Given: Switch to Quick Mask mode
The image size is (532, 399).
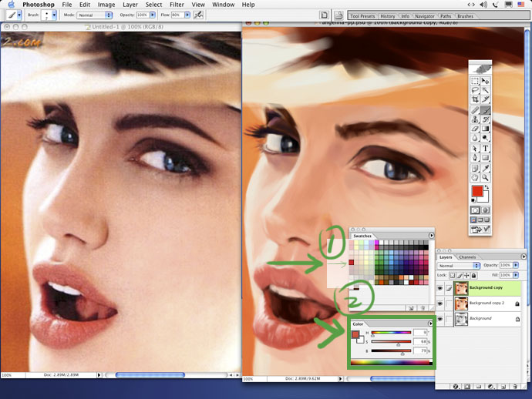Looking at the screenshot, I should point(486,210).
